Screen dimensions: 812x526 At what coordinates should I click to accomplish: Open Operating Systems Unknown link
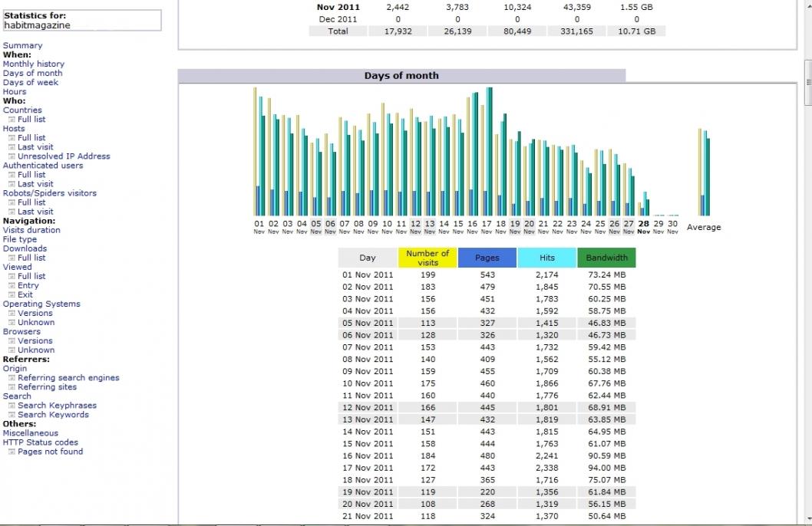coord(36,322)
